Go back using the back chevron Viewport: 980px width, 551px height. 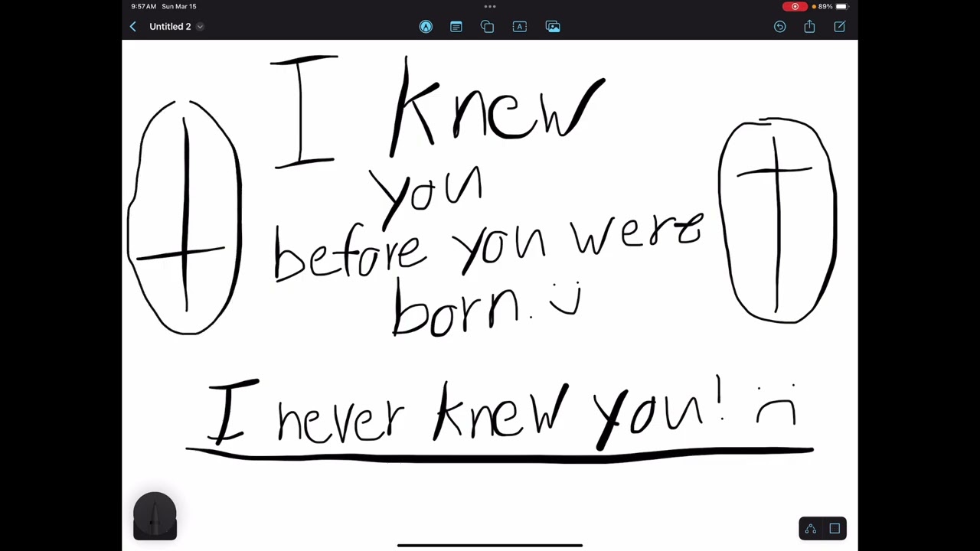tap(132, 27)
